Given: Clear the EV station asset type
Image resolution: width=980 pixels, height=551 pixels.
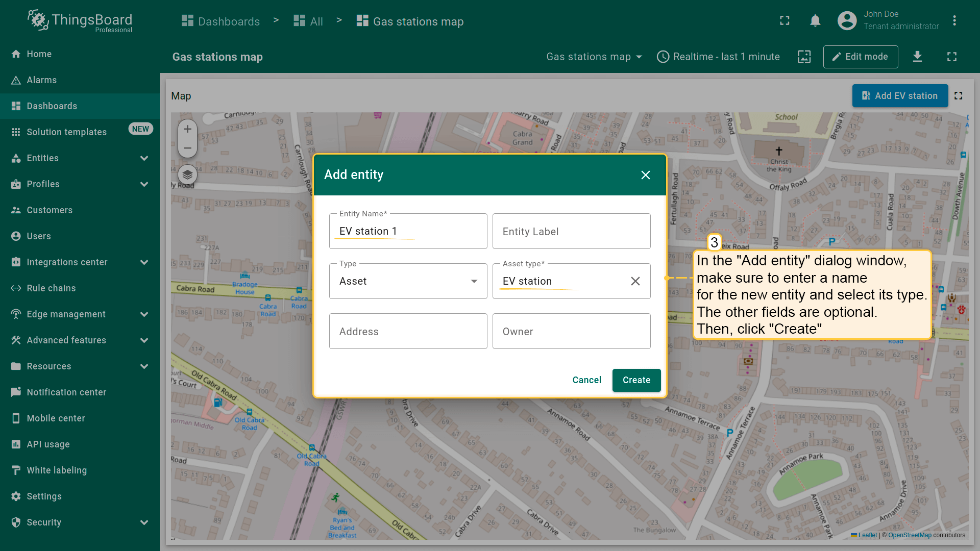Looking at the screenshot, I should pos(635,281).
